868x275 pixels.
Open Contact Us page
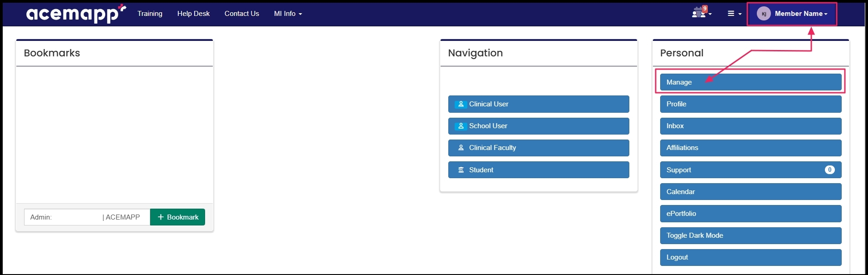241,14
